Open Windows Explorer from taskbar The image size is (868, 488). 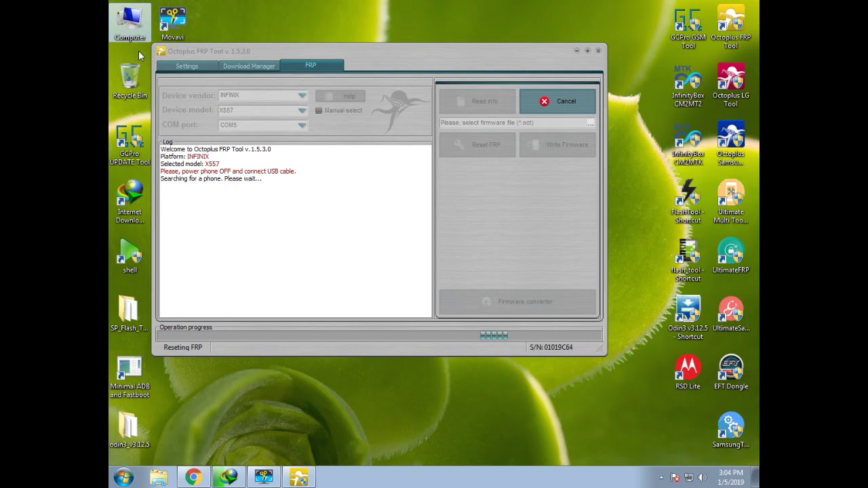(159, 477)
